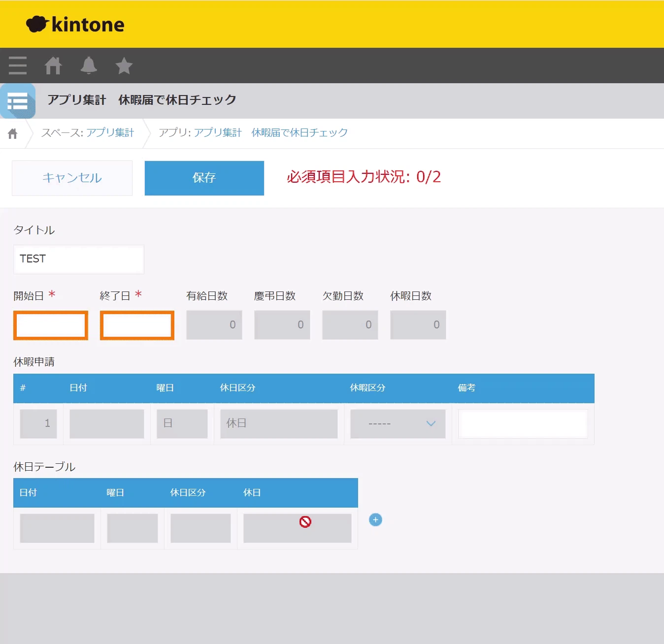Image resolution: width=664 pixels, height=644 pixels.
Task: Click the 休日区分 field showing 休日
Action: pos(279,423)
